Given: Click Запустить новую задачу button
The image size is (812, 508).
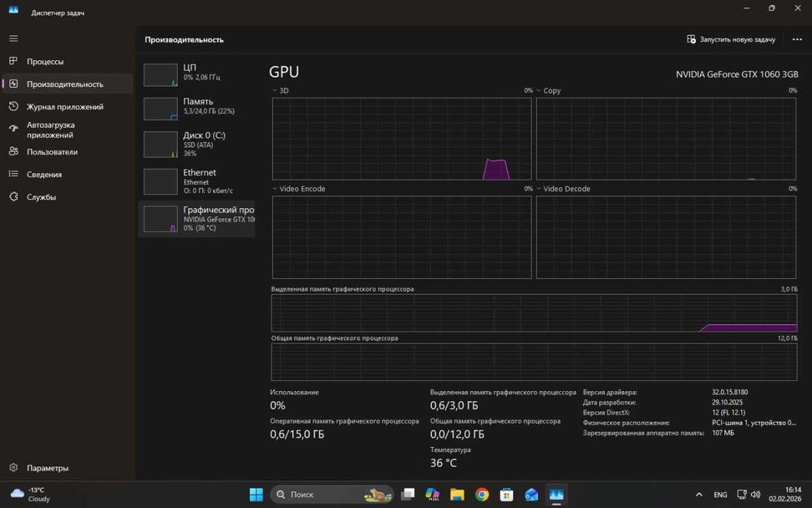Looking at the screenshot, I should pos(731,39).
